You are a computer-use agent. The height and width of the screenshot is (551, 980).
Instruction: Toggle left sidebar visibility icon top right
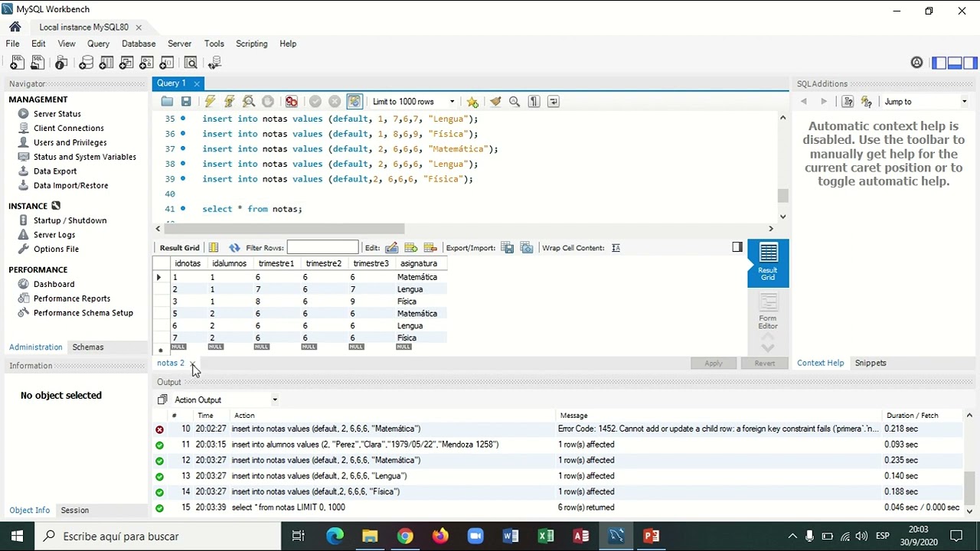click(x=939, y=63)
